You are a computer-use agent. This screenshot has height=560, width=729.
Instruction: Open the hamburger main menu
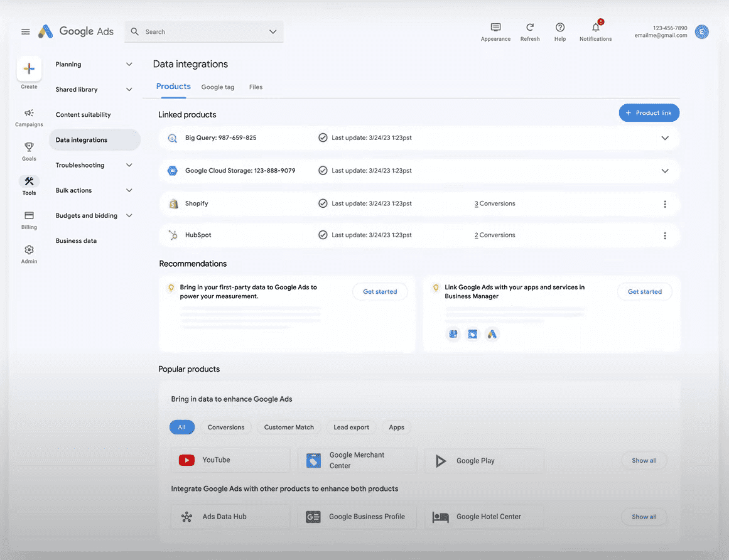pyautogui.click(x=26, y=31)
